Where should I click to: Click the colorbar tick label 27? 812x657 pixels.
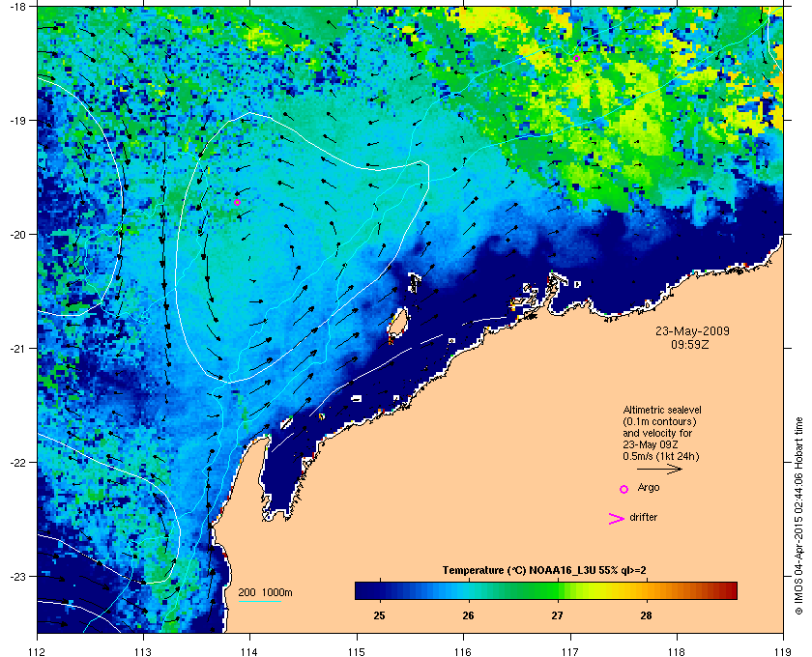557,615
